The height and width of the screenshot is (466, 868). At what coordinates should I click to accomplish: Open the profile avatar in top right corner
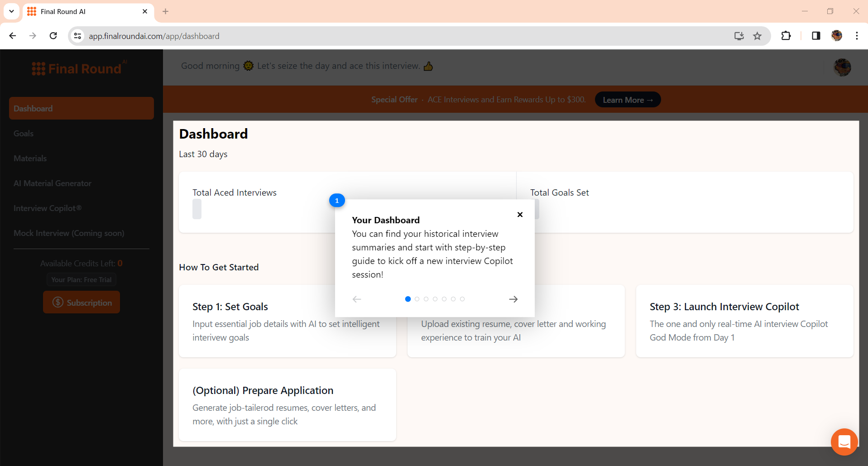coord(842,67)
